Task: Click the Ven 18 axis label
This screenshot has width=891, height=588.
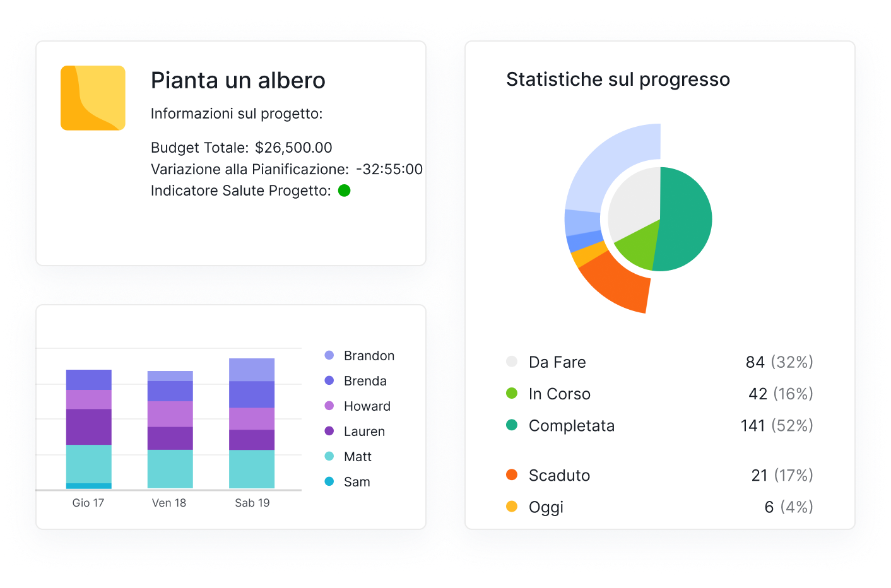Action: (x=169, y=503)
